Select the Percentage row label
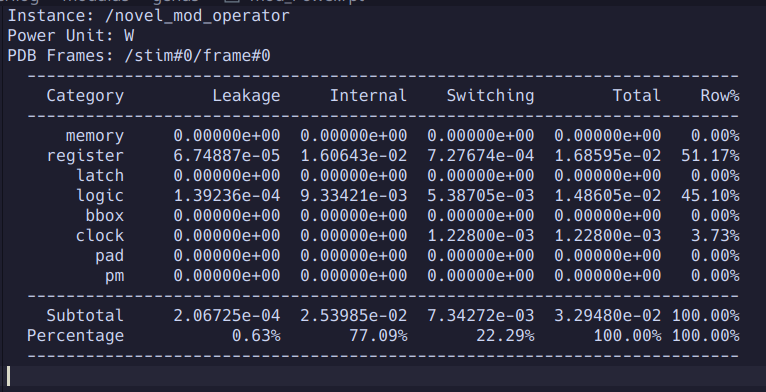Image resolution: width=766 pixels, height=392 pixels. click(x=75, y=336)
